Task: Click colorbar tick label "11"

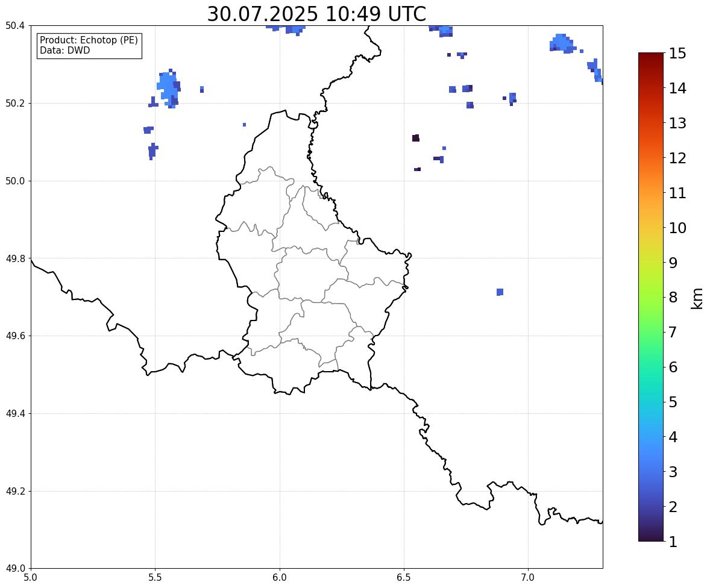Action: [x=677, y=193]
